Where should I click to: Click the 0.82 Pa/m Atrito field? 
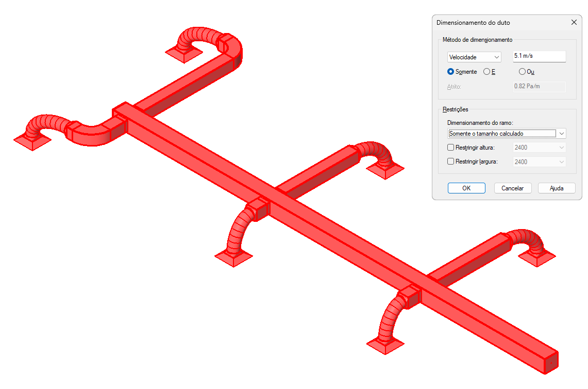pos(539,86)
